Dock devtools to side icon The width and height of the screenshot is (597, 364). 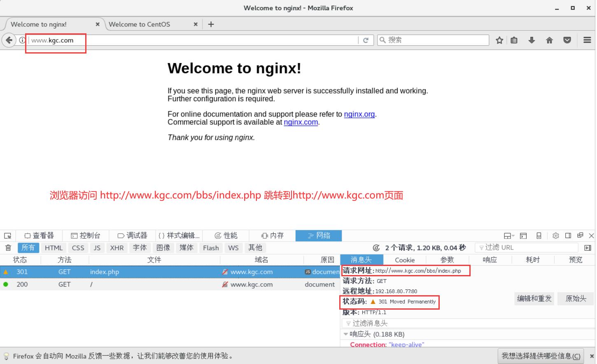click(568, 236)
